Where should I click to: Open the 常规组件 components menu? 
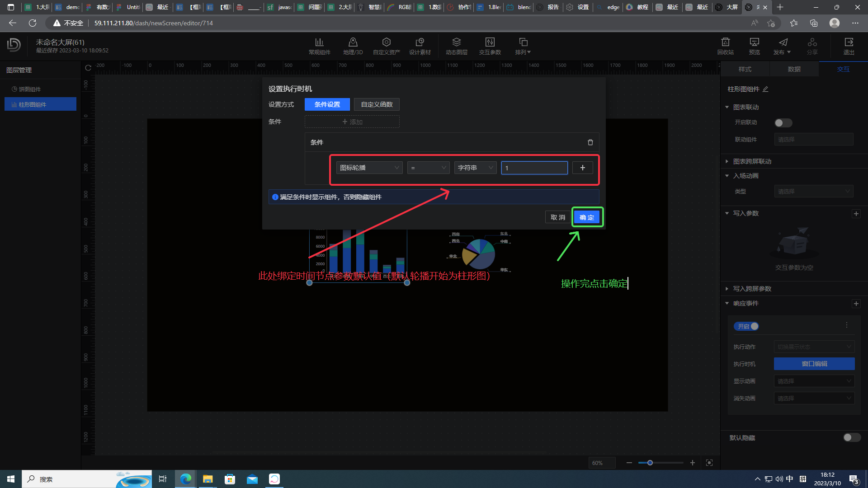319,46
